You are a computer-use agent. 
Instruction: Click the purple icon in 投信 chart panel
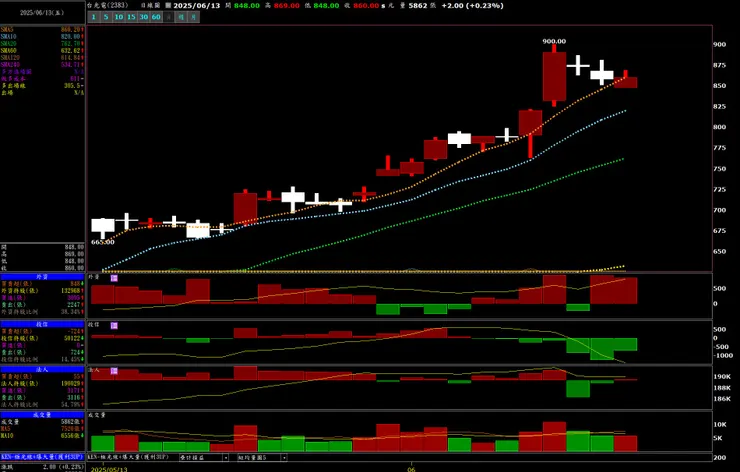click(x=114, y=325)
